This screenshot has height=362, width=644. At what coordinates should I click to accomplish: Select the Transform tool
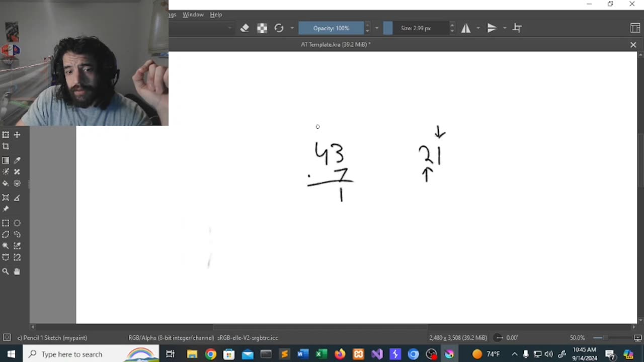click(x=6, y=135)
